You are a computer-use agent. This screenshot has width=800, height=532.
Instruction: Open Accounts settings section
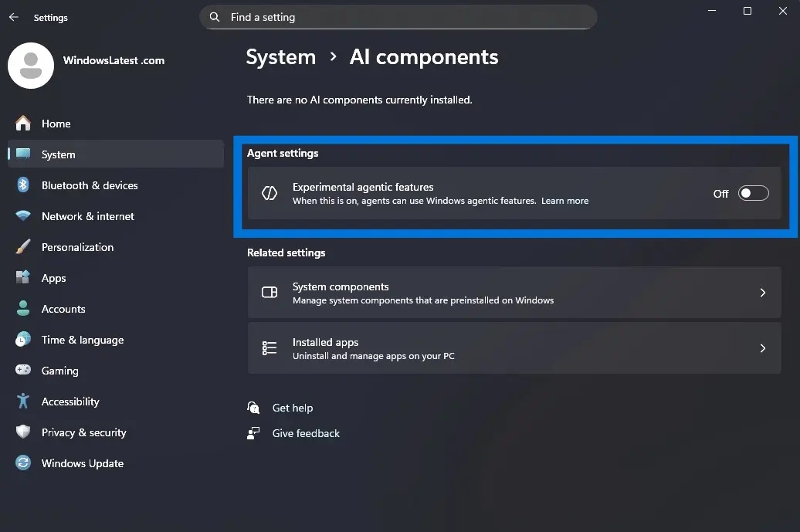(63, 309)
